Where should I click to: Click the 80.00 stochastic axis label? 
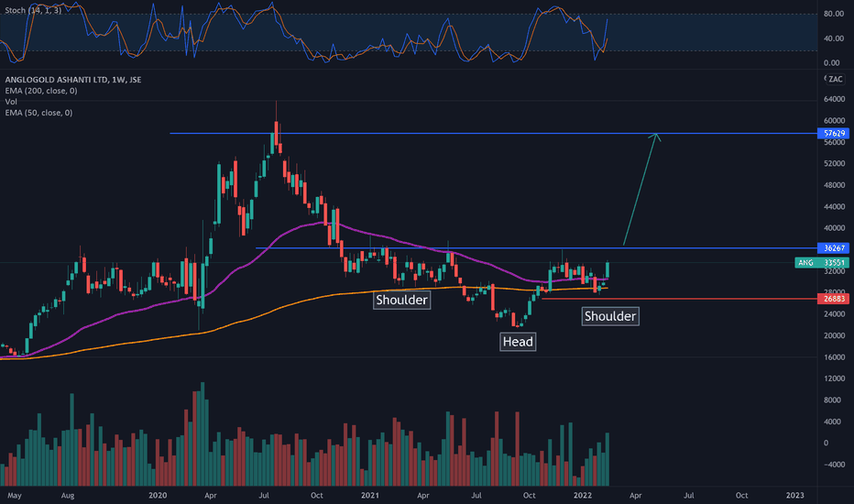click(x=834, y=14)
